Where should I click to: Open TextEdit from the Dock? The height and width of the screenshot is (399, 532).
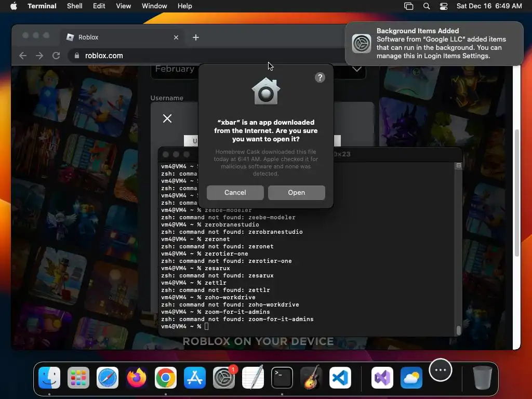253,378
